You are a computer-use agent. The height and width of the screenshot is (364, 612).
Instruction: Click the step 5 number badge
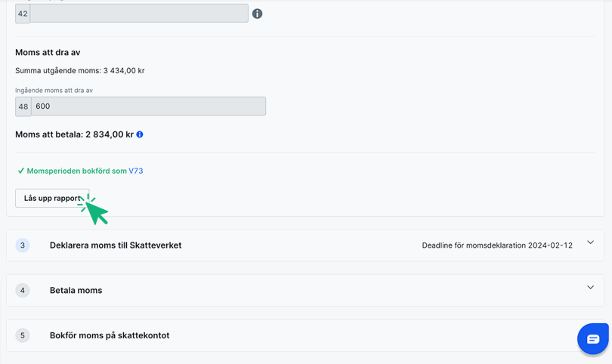click(x=23, y=335)
